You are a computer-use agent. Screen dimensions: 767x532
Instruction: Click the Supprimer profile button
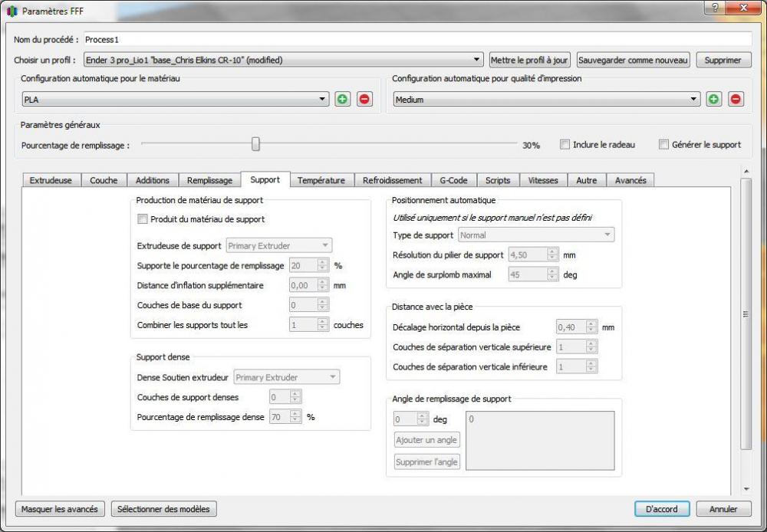click(x=723, y=60)
